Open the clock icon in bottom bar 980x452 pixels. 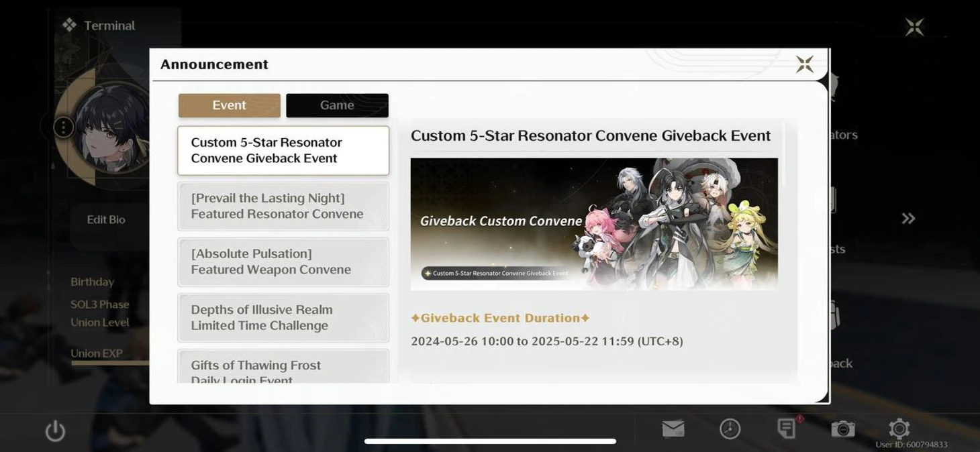(x=730, y=429)
